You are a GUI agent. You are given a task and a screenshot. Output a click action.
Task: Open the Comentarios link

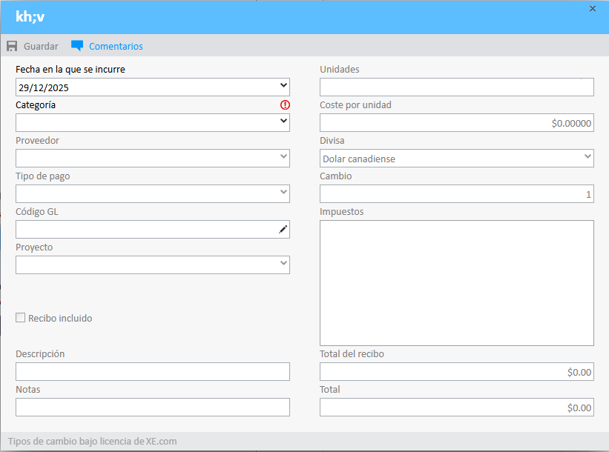coord(115,46)
